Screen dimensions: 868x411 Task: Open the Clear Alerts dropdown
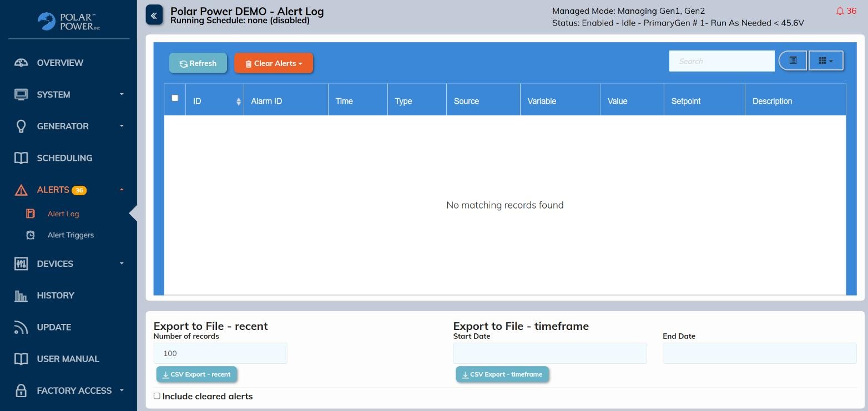tap(274, 63)
